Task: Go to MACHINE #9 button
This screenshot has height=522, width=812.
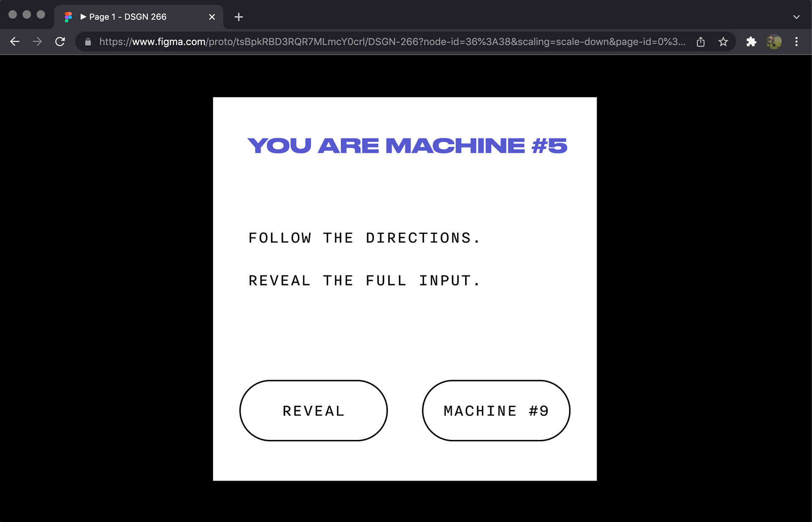Action: (x=496, y=410)
